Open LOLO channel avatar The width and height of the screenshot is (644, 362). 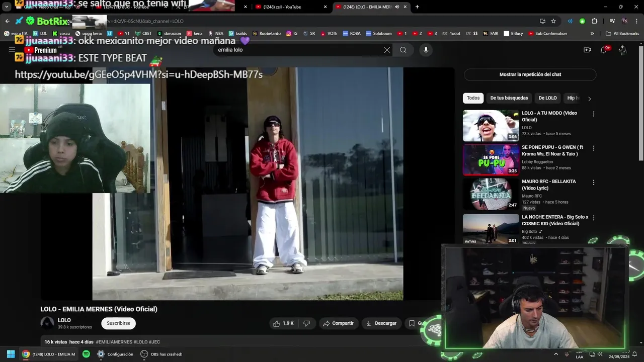tap(47, 323)
